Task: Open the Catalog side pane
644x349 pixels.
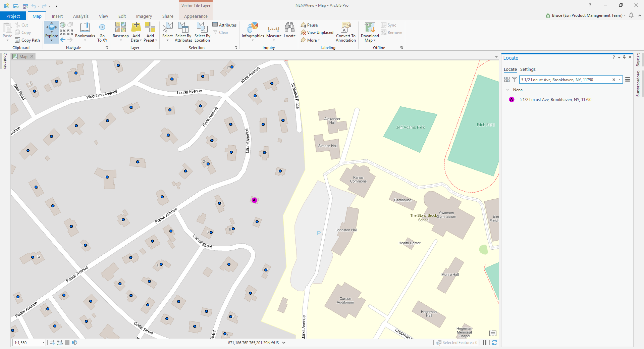Action: point(639,60)
